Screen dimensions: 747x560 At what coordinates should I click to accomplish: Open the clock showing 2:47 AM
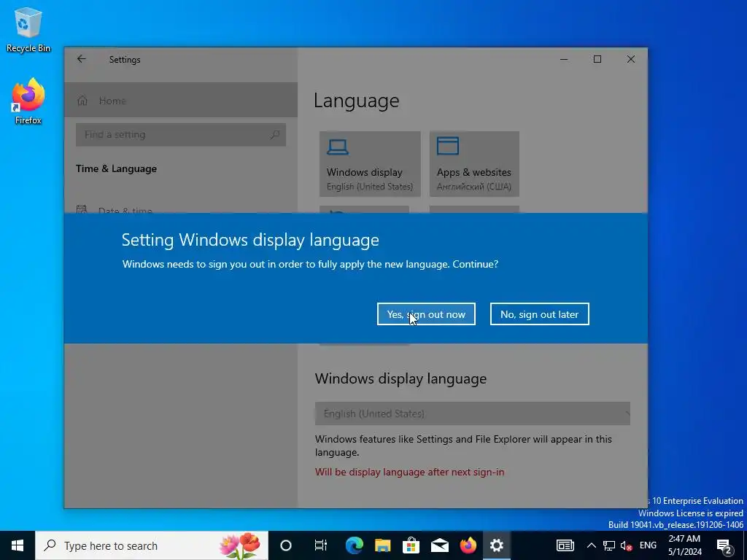tap(684, 545)
